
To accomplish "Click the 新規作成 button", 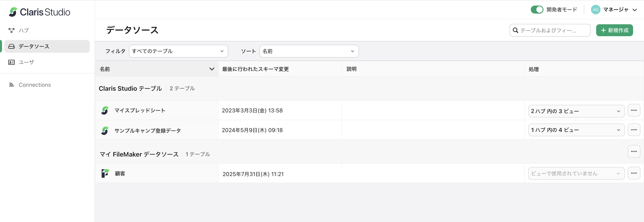I will point(614,30).
